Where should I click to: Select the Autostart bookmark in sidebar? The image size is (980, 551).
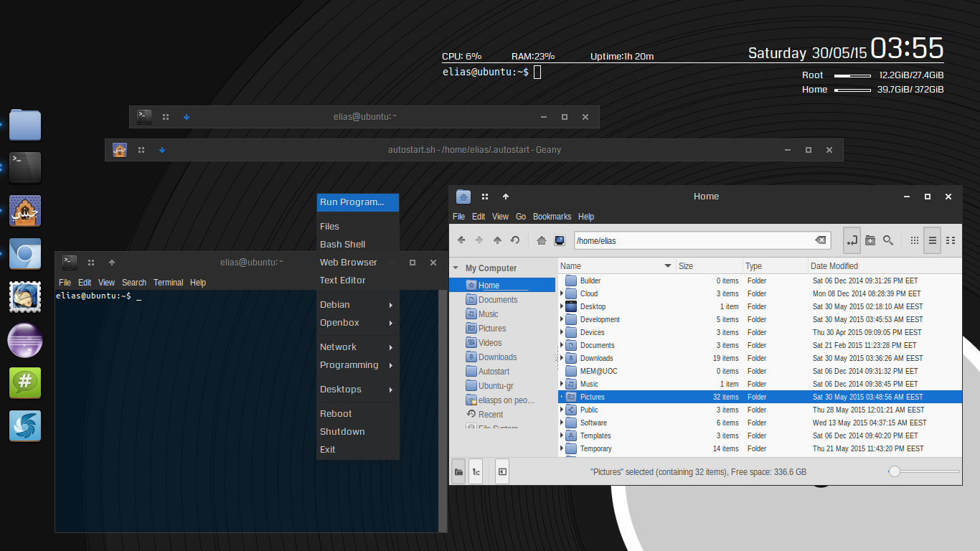494,372
